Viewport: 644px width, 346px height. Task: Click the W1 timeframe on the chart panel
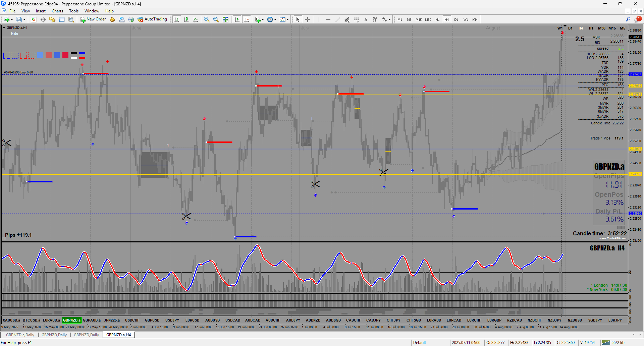(560, 28)
